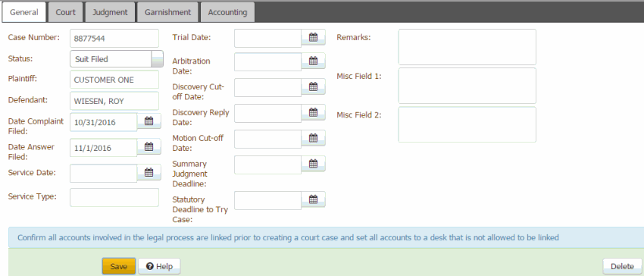
Task: Open calendar for Summary Judgment Deadline
Action: click(x=314, y=164)
